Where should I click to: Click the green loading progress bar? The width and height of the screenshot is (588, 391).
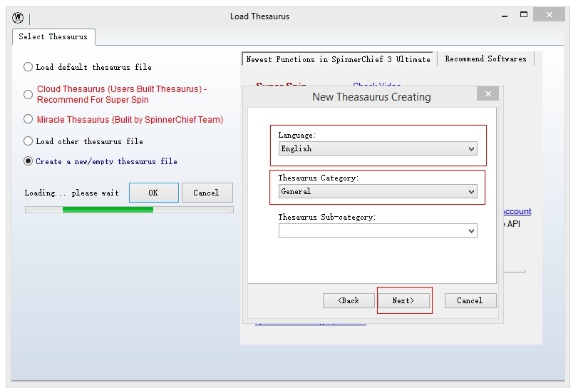pyautogui.click(x=108, y=210)
